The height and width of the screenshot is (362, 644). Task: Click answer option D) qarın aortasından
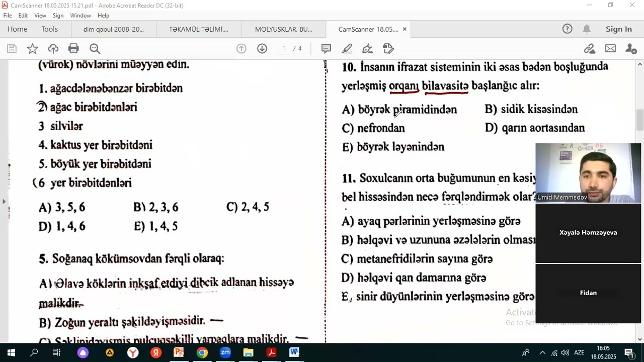pyautogui.click(x=535, y=128)
